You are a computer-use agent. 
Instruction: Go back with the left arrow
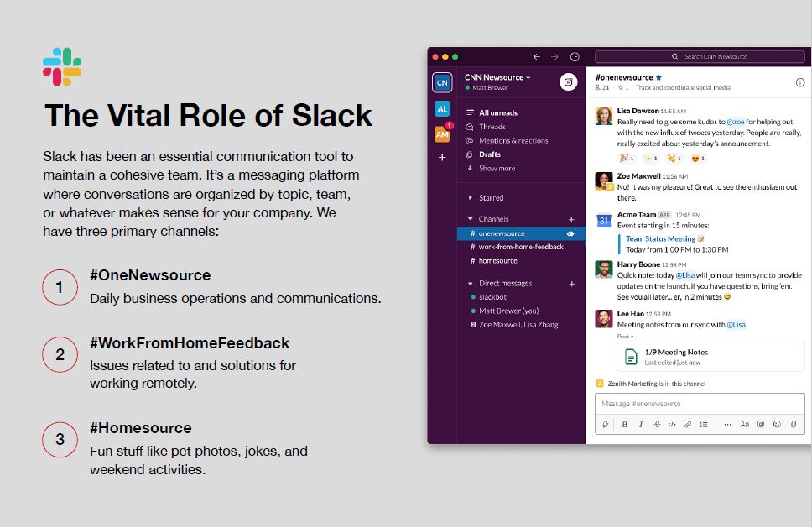point(537,56)
